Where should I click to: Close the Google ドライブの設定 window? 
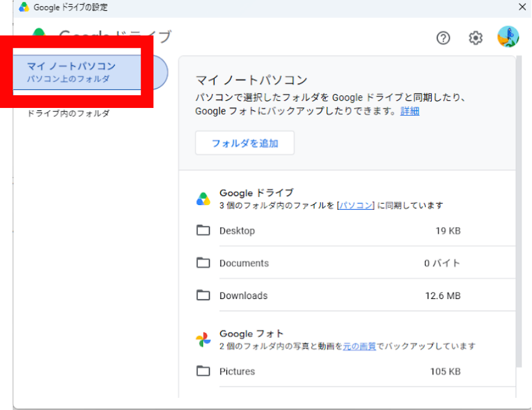point(522,7)
